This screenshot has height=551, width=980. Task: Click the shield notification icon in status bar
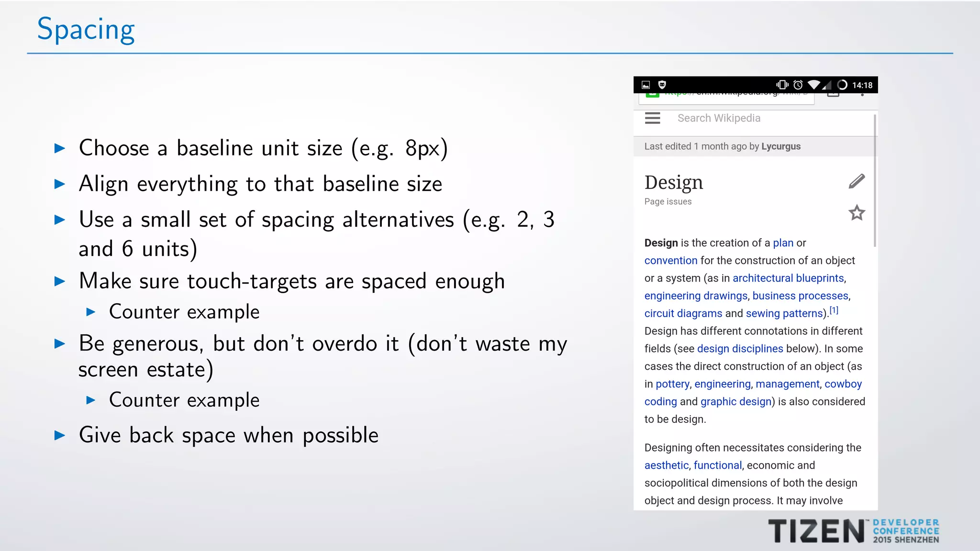pyautogui.click(x=662, y=85)
